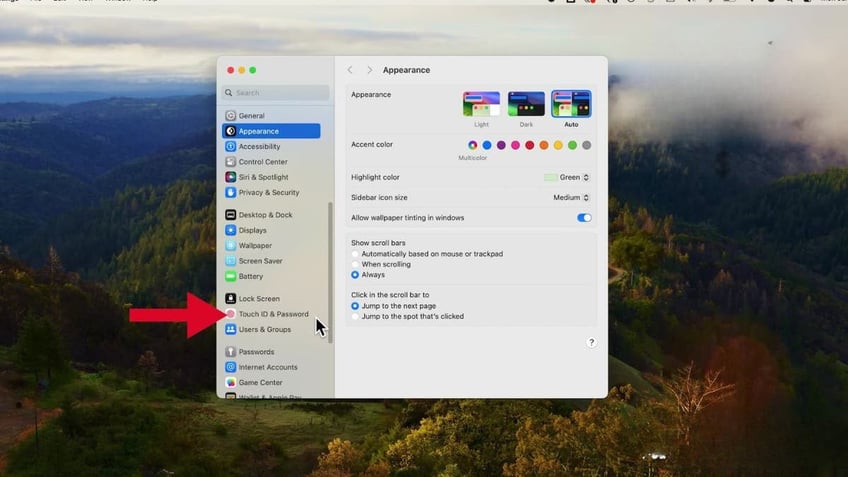
Task: Pick graphite accent color
Action: point(586,145)
